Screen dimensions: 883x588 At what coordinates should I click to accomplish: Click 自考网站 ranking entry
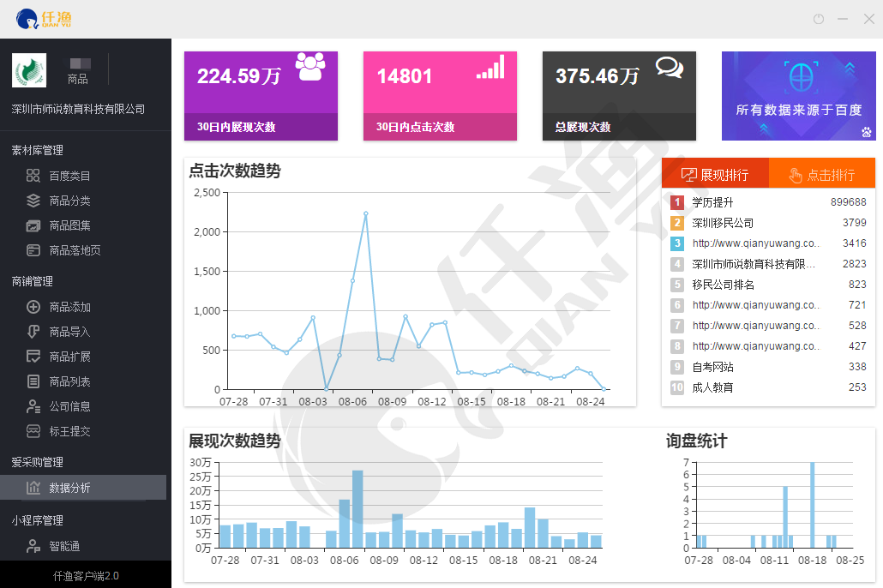712,367
